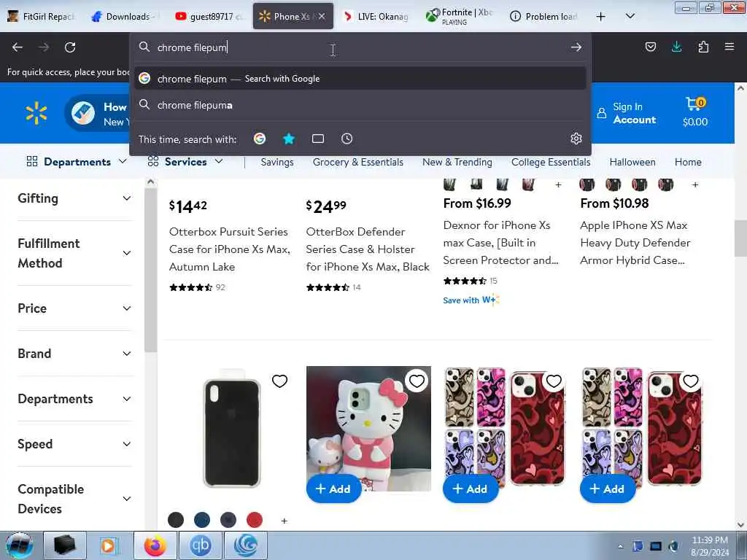This screenshot has height=560, width=747.
Task: Favorite the Hello Kitty case with heart
Action: pyautogui.click(x=417, y=381)
